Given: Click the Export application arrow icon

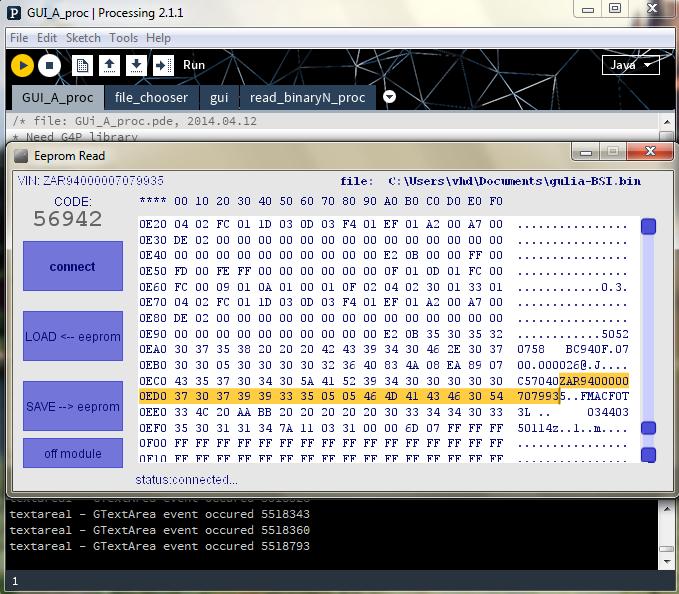Looking at the screenshot, I should tap(163, 65).
